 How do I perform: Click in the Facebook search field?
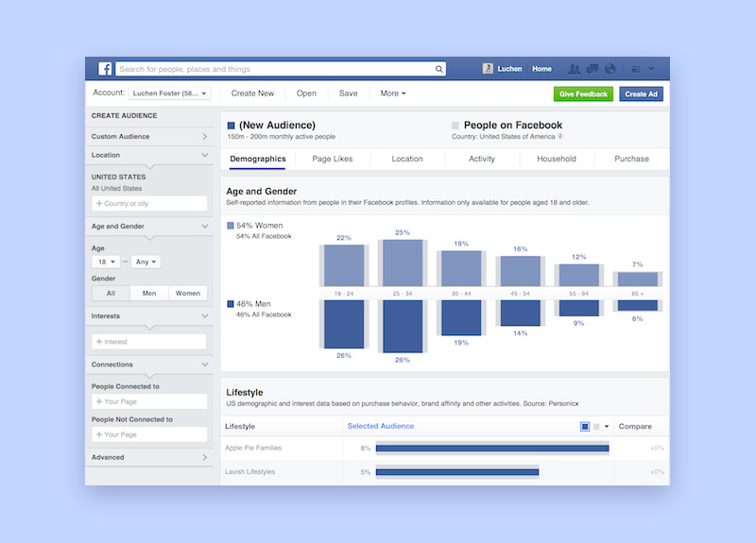pyautogui.click(x=277, y=69)
